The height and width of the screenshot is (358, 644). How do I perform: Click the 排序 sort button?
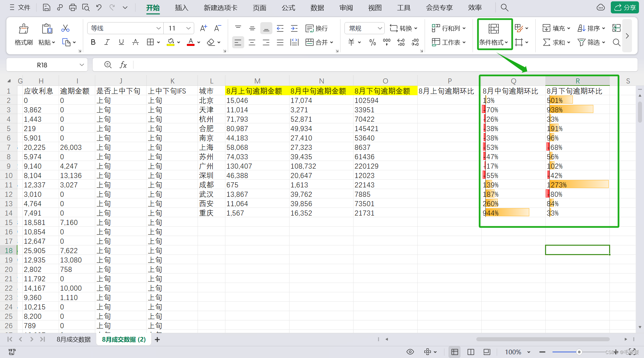click(x=591, y=28)
